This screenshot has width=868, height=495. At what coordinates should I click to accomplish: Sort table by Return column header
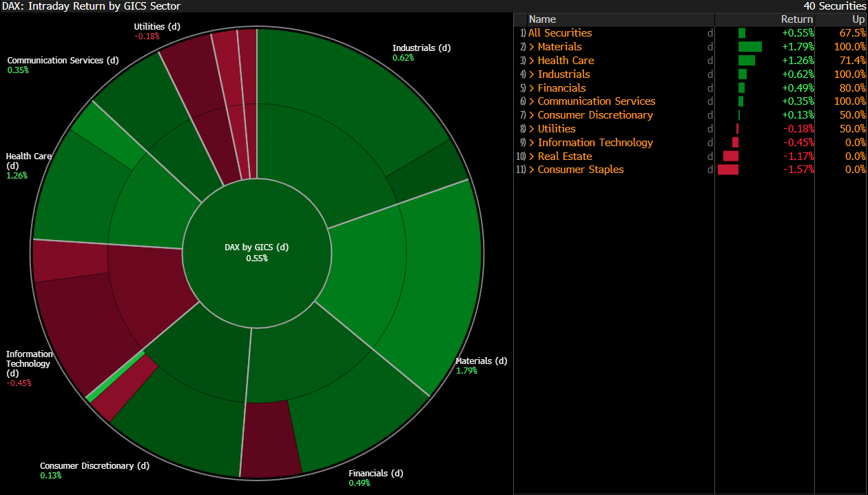pyautogui.click(x=796, y=19)
